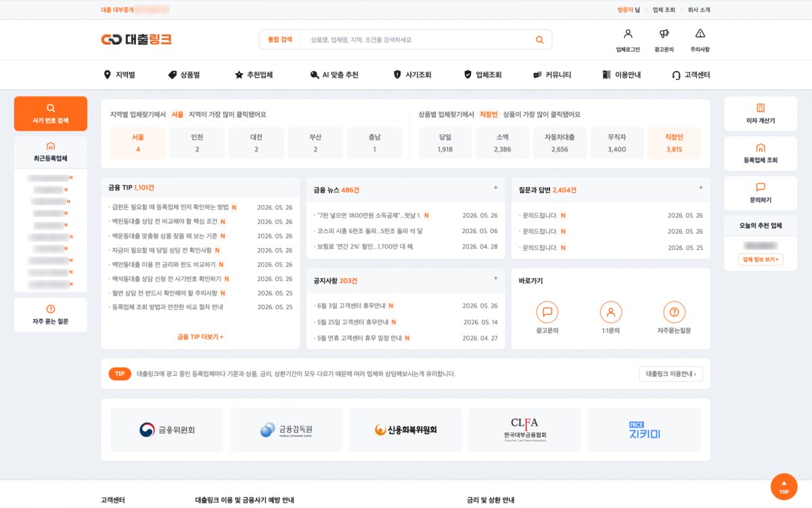Open article 급한돈 필요할 때 등록업체 먼저 확인하는 방법
The width and height of the screenshot is (812, 508).
coord(171,207)
